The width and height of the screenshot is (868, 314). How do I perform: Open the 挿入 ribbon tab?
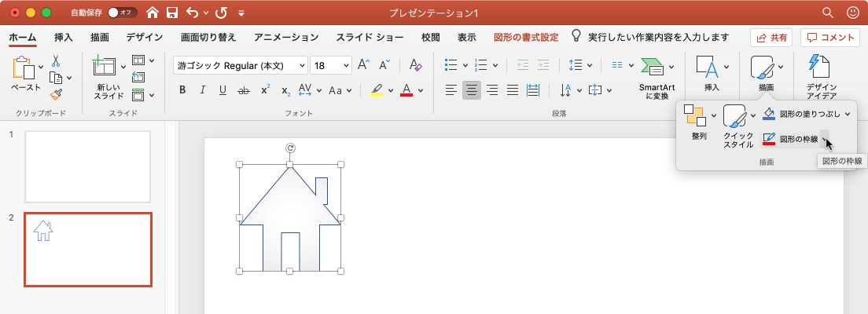pos(64,38)
